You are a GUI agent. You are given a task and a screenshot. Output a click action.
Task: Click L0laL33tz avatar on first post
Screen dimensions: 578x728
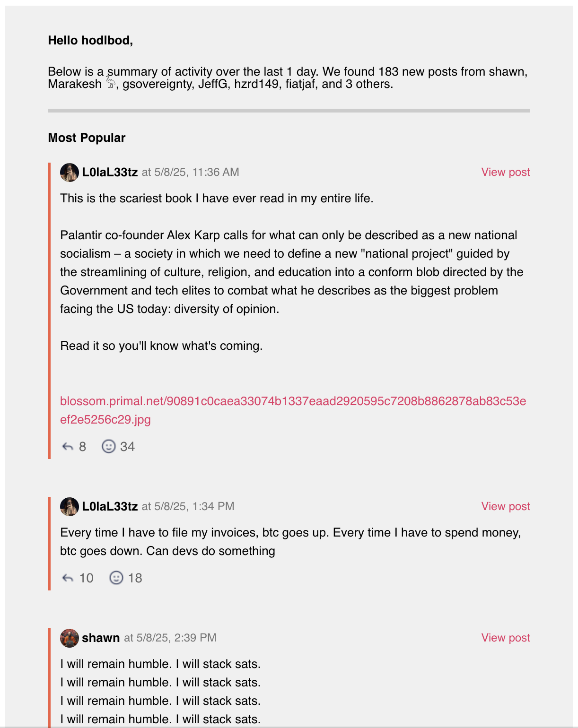pos(70,173)
